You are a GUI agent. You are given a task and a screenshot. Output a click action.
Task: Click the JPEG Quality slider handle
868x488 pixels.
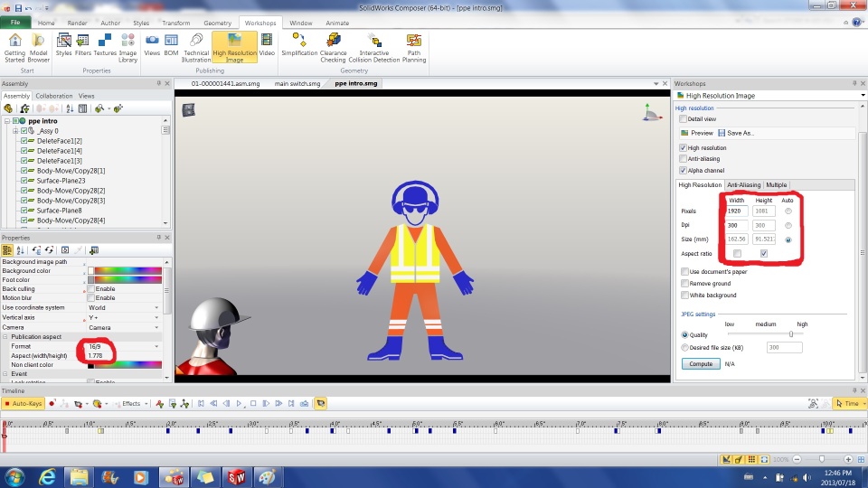click(x=791, y=334)
